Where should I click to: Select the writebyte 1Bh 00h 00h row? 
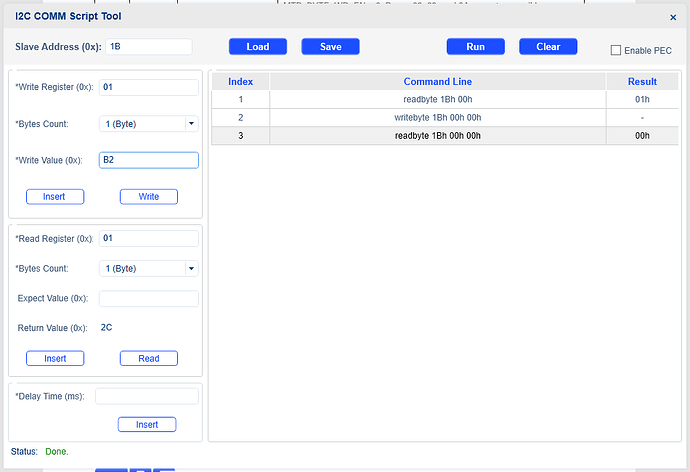pos(439,117)
